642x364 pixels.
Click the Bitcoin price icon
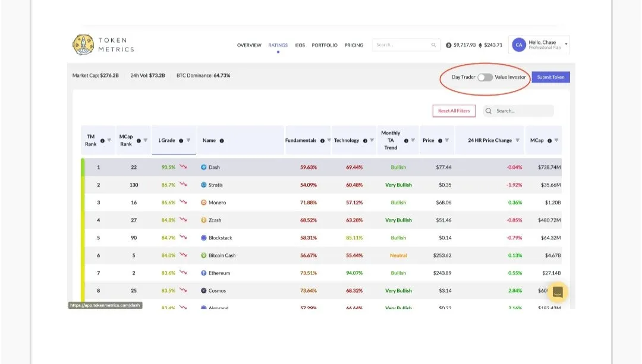(448, 45)
